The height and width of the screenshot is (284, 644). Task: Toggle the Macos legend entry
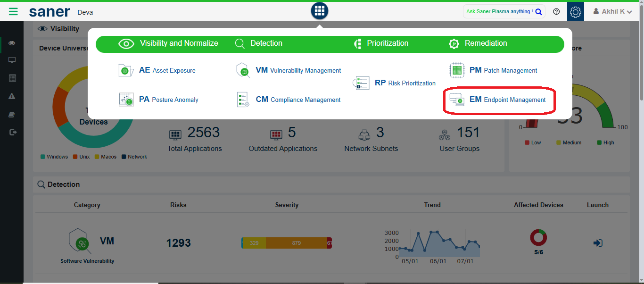(105, 157)
